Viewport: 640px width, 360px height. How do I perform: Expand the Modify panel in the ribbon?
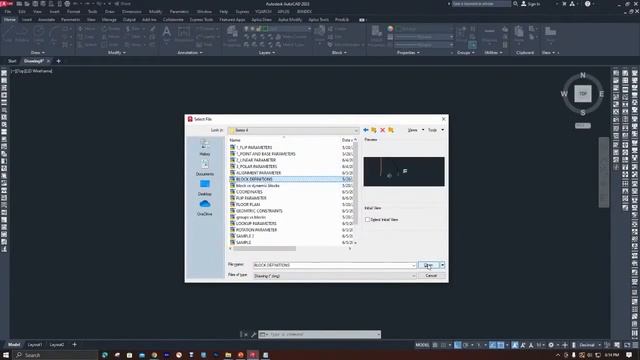click(116, 53)
